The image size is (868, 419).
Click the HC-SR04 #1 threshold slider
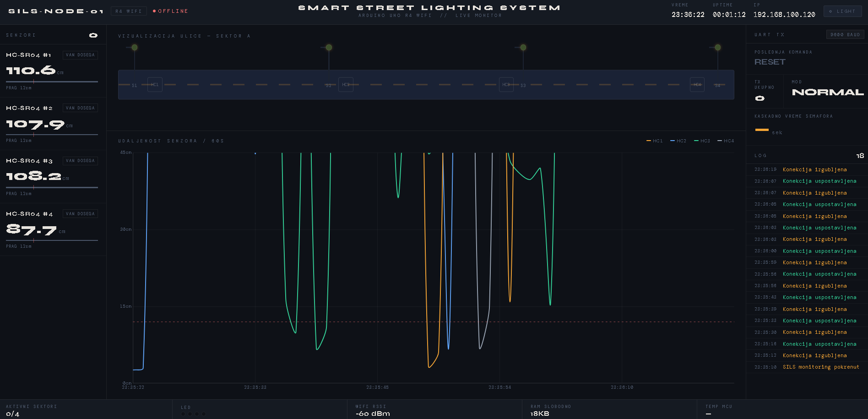point(52,82)
